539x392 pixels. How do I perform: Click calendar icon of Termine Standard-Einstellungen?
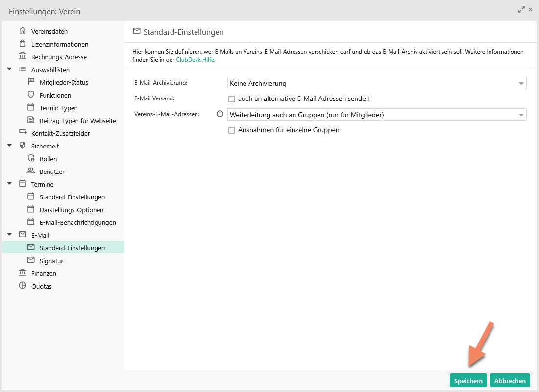click(31, 196)
